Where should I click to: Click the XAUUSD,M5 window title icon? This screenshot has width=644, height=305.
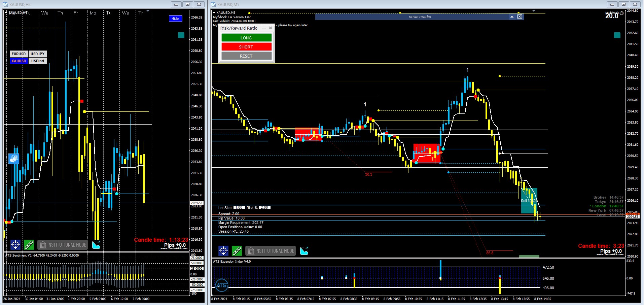tap(213, 4)
